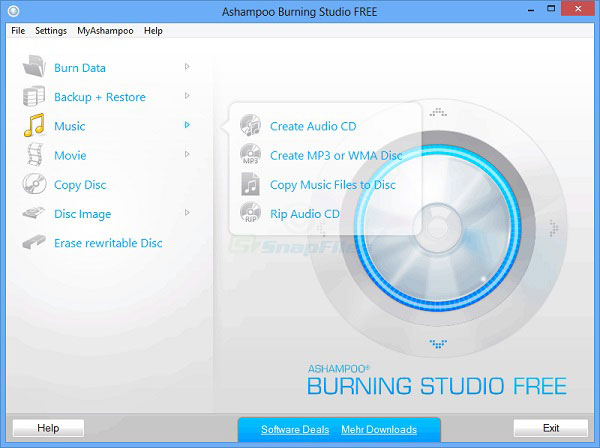Click the Backup + Restore icon
The width and height of the screenshot is (600, 448).
(x=35, y=97)
